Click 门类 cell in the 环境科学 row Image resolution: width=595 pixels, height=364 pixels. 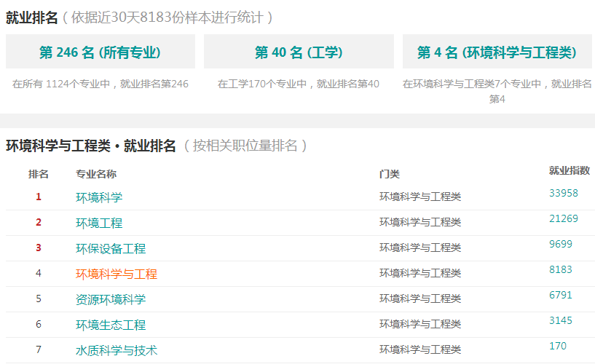pyautogui.click(x=420, y=197)
